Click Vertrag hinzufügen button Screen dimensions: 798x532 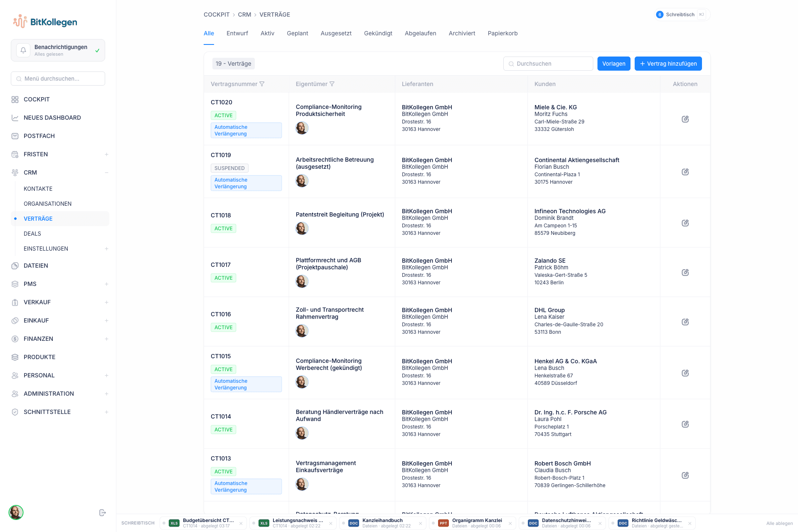tap(668, 64)
